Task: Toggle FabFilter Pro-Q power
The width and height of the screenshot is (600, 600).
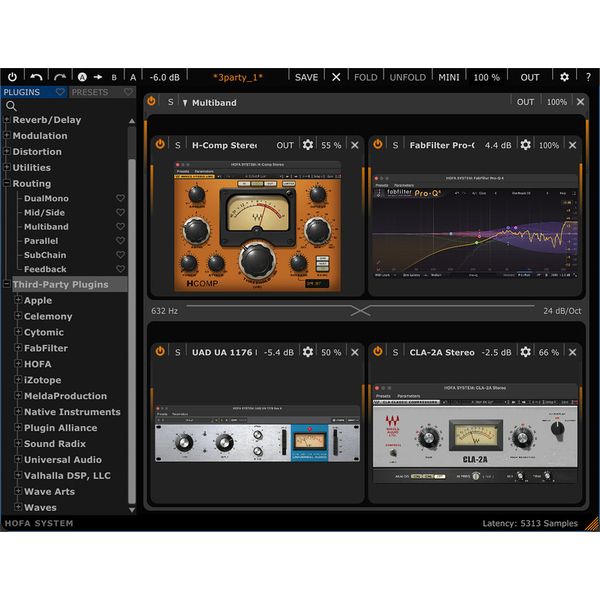Action: (378, 145)
